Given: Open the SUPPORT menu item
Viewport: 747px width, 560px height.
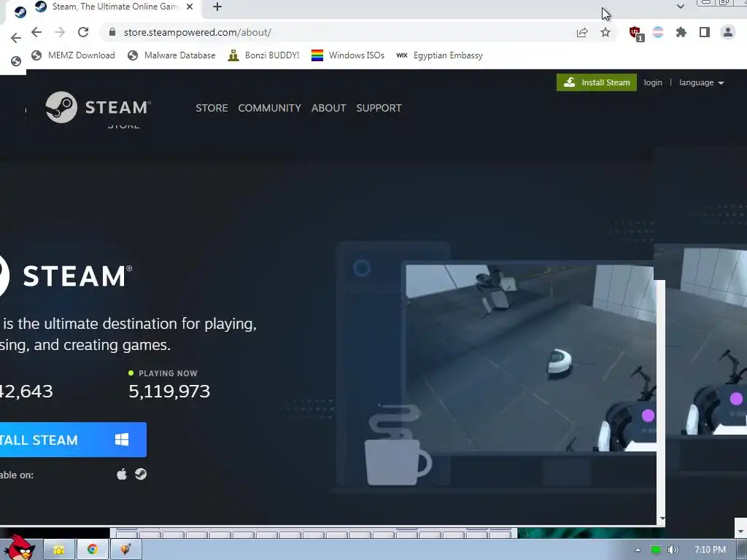Looking at the screenshot, I should click(379, 108).
